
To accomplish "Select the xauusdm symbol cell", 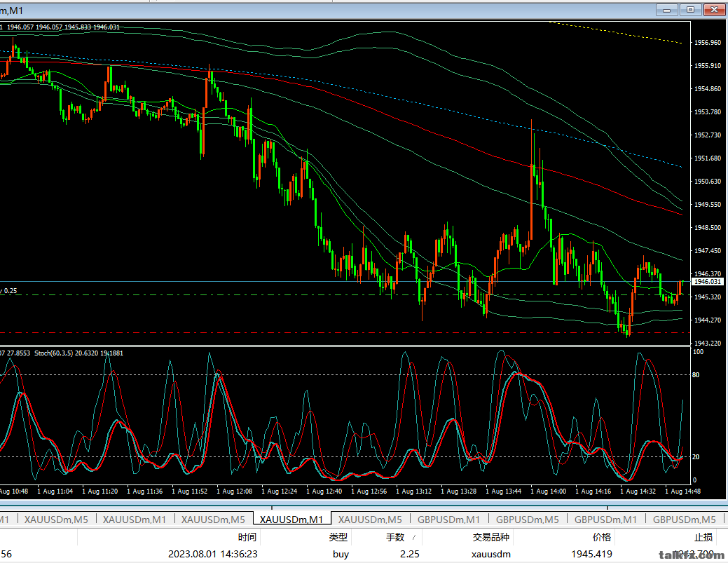I will click(x=490, y=554).
